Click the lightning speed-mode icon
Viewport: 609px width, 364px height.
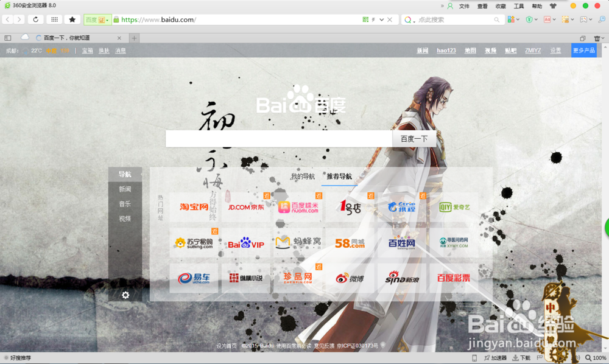373,19
